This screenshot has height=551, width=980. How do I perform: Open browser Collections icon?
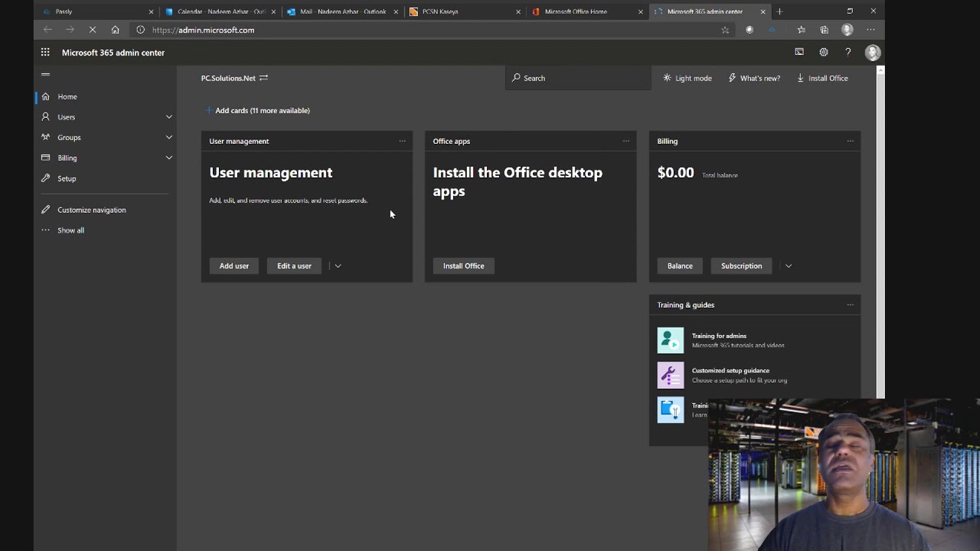point(824,30)
